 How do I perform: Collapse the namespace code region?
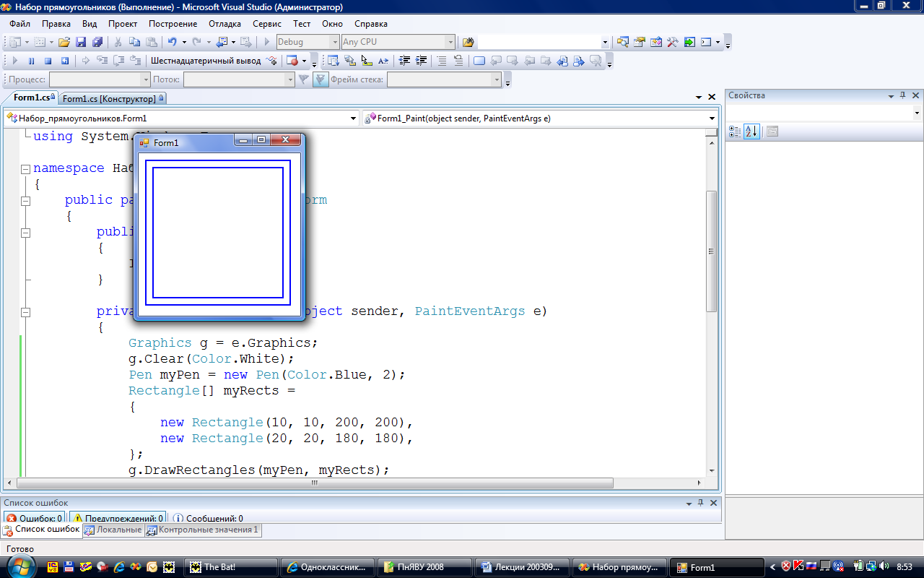[26, 169]
